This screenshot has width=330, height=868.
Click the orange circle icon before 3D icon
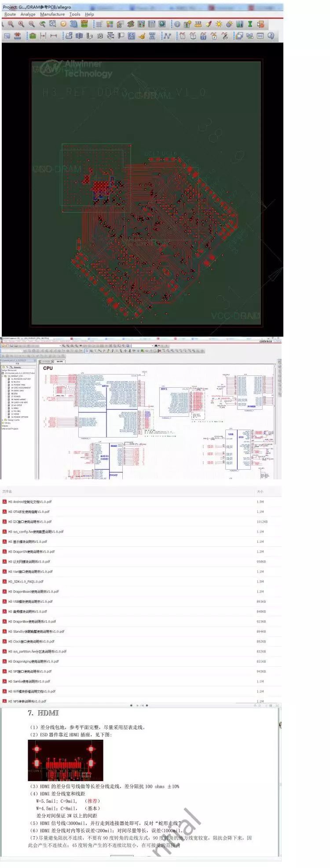(63, 24)
